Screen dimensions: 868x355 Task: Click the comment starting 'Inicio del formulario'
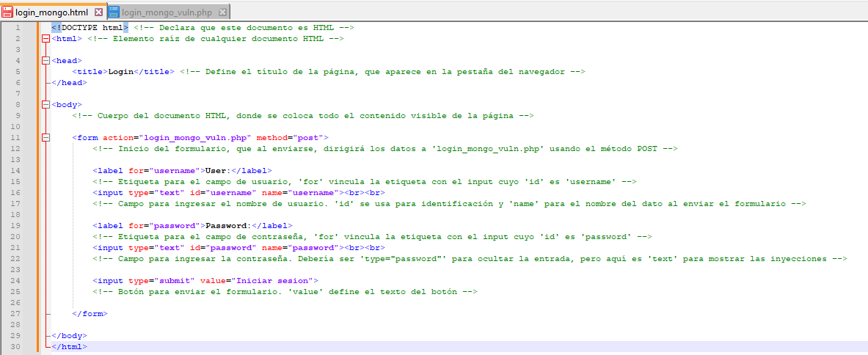click(x=385, y=149)
